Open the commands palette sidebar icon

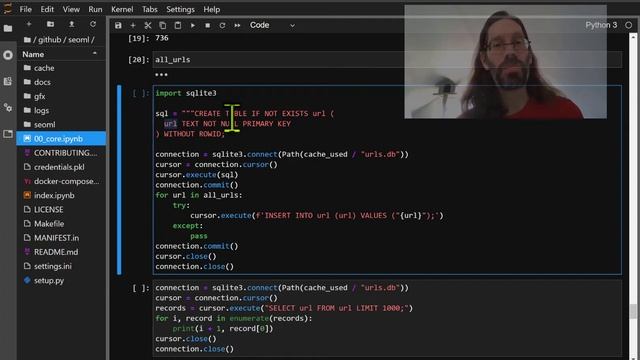coord(8,81)
